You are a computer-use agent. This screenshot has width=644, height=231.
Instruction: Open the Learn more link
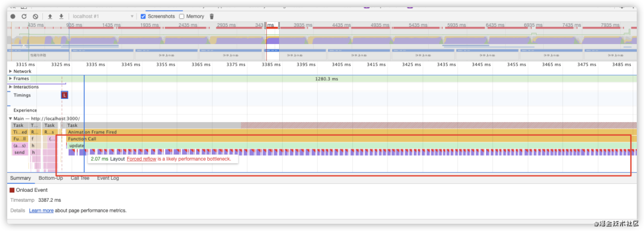(x=41, y=211)
